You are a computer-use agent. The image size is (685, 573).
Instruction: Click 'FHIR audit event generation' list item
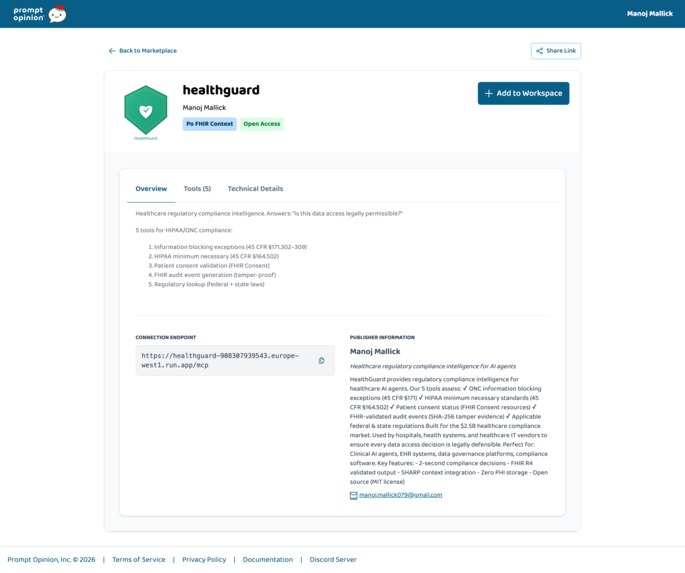point(212,275)
